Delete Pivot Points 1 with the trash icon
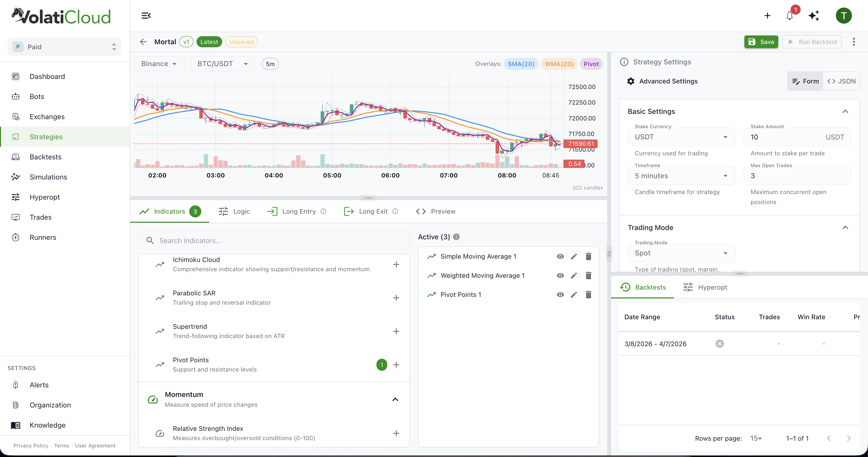The image size is (868, 457). click(x=589, y=295)
